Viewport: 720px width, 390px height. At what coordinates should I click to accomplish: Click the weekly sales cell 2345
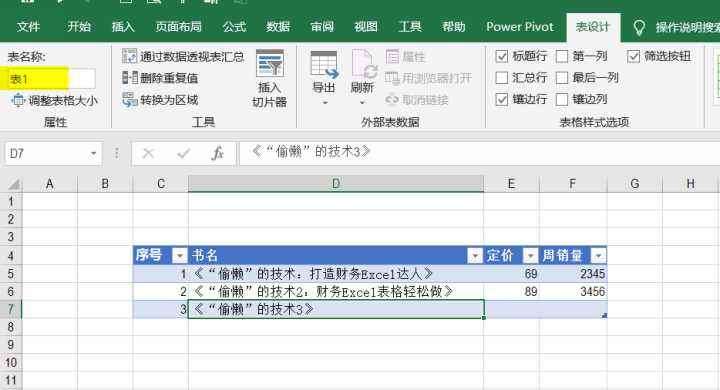pos(573,274)
